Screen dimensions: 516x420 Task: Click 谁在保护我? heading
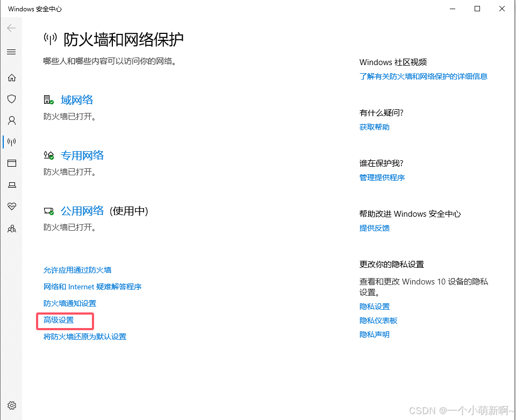click(381, 163)
